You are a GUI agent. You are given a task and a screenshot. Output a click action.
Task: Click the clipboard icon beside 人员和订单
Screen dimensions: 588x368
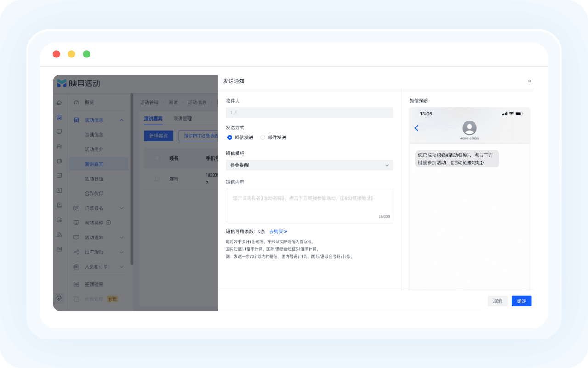click(76, 267)
